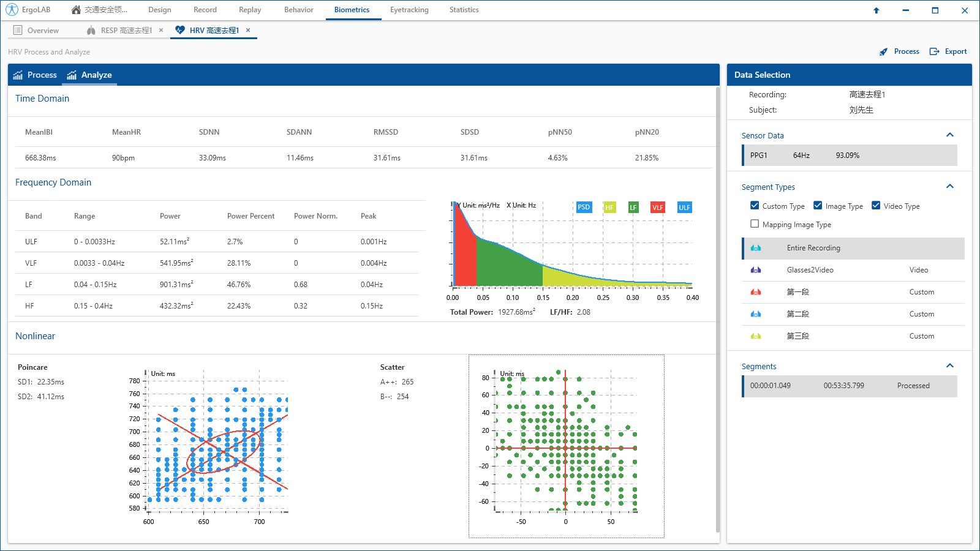The height and width of the screenshot is (551, 980).
Task: Click the home project icon
Action: coord(76,10)
